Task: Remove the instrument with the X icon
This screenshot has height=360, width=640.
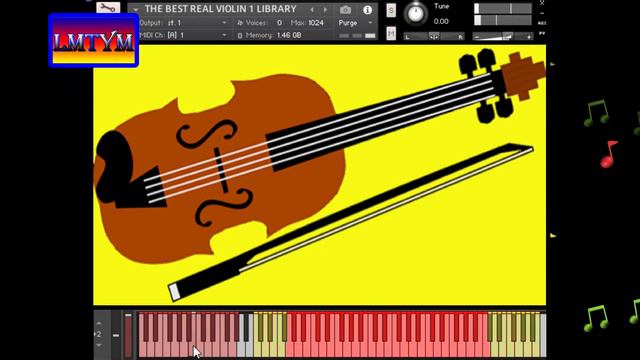Action: [x=542, y=3]
